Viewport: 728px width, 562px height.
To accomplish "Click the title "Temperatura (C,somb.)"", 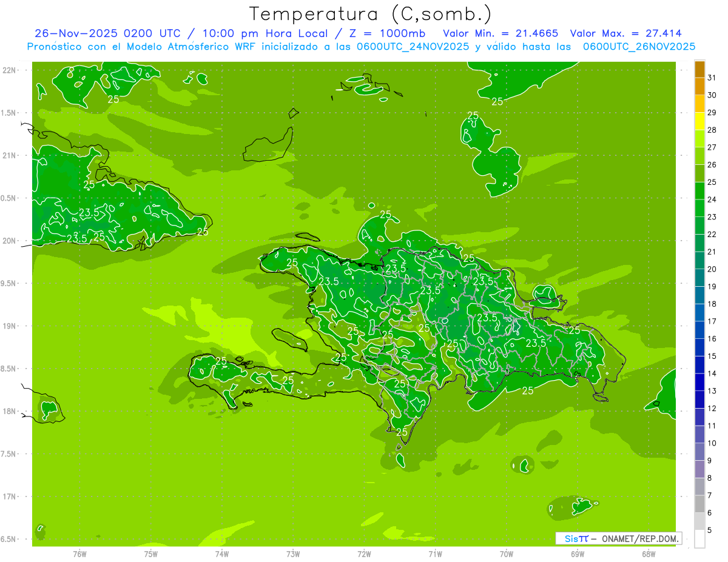I will pyautogui.click(x=371, y=14).
